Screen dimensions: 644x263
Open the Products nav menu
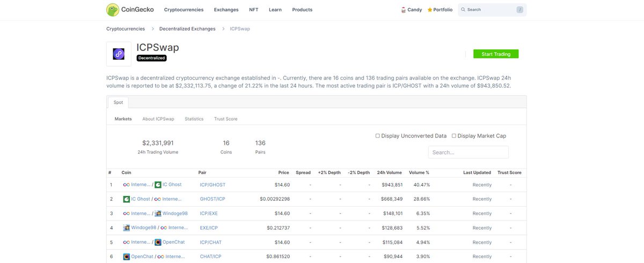[302, 10]
